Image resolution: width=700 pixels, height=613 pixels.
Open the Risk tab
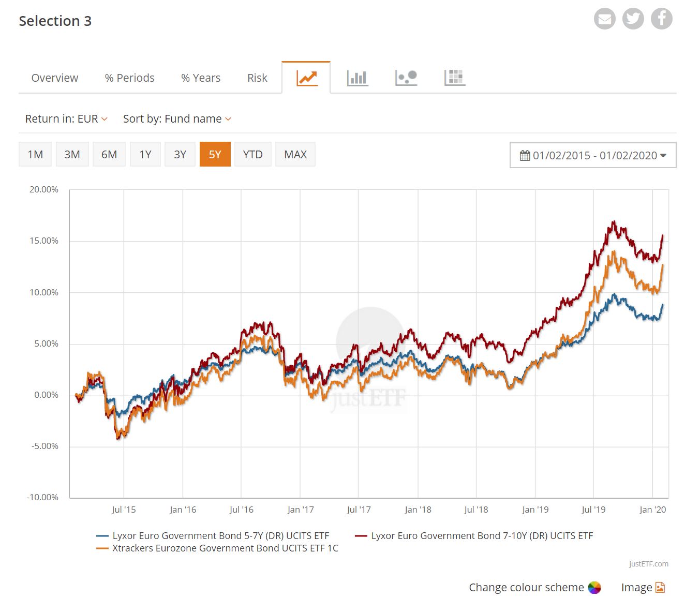(257, 78)
